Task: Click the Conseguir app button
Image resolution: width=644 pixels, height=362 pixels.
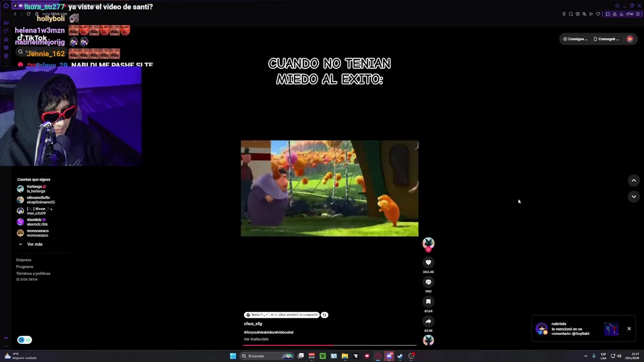Action: tap(606, 39)
